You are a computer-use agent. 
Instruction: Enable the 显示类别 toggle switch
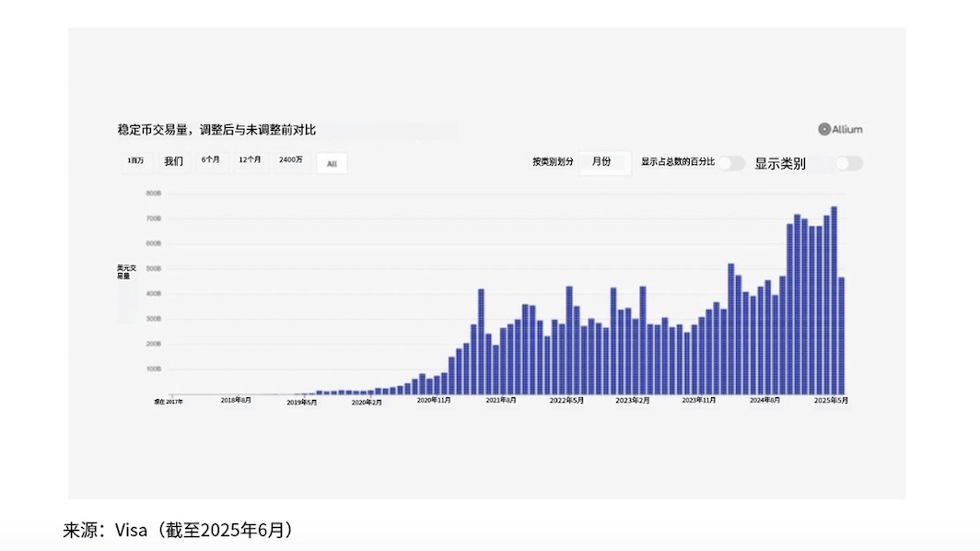point(848,163)
